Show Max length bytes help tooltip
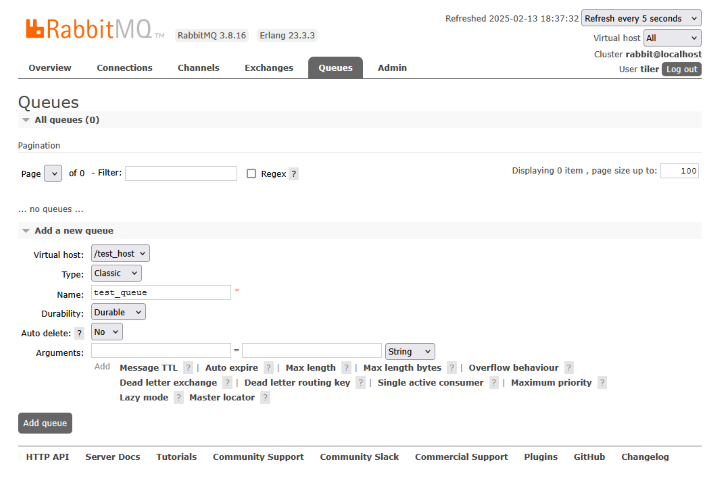Screen dimensions: 720x477 click(452, 368)
